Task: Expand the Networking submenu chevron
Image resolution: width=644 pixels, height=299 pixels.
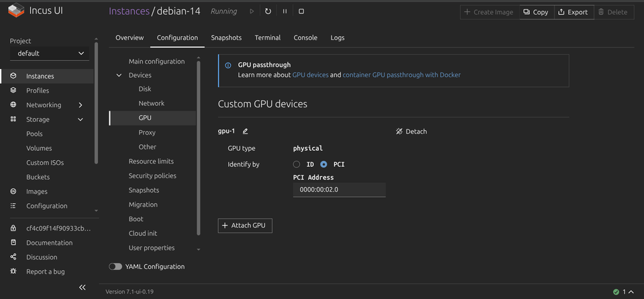Action: (x=80, y=105)
